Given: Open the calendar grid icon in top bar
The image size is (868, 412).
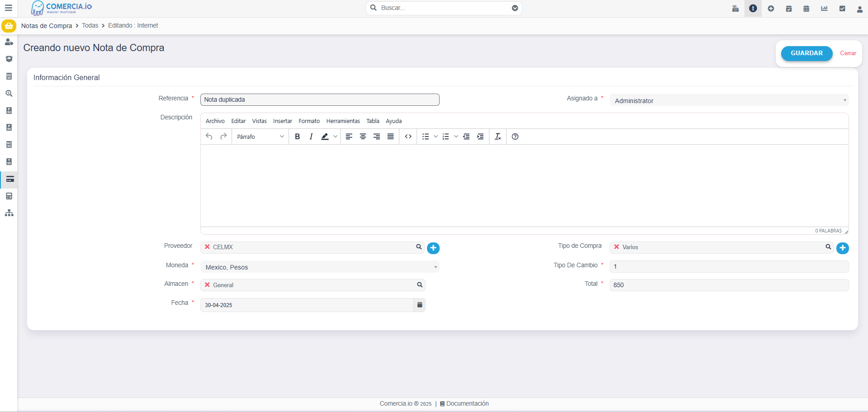Looking at the screenshot, I should pos(806,9).
